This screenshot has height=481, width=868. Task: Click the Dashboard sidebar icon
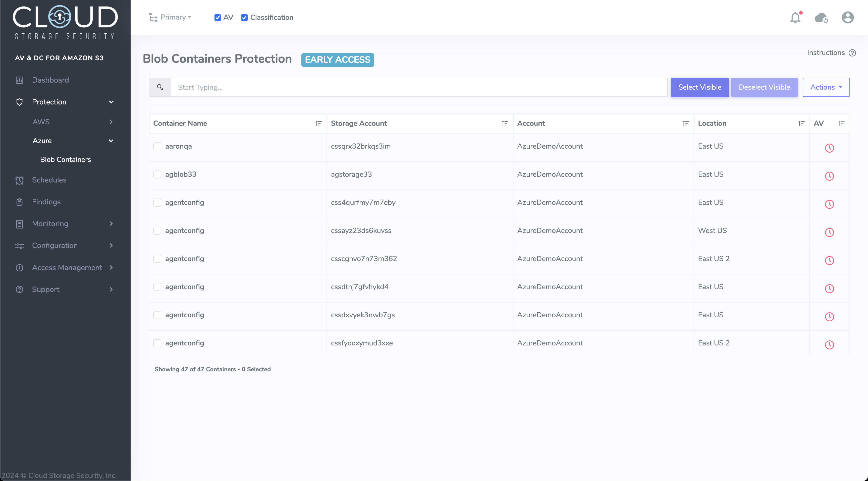(20, 80)
